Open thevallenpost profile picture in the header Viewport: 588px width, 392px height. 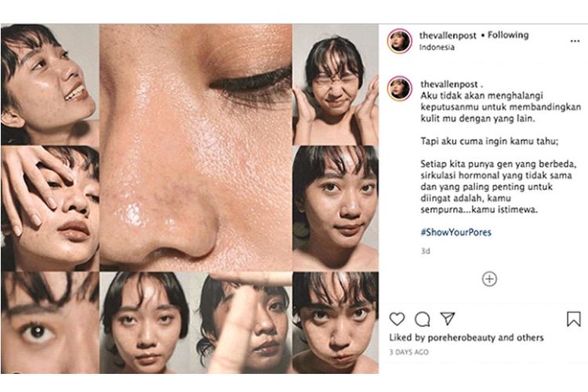400,41
